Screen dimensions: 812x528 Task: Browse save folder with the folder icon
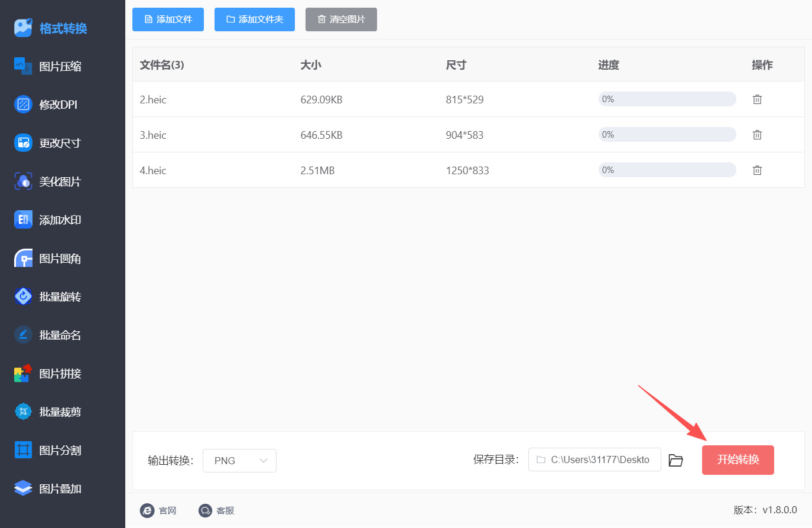pyautogui.click(x=675, y=460)
